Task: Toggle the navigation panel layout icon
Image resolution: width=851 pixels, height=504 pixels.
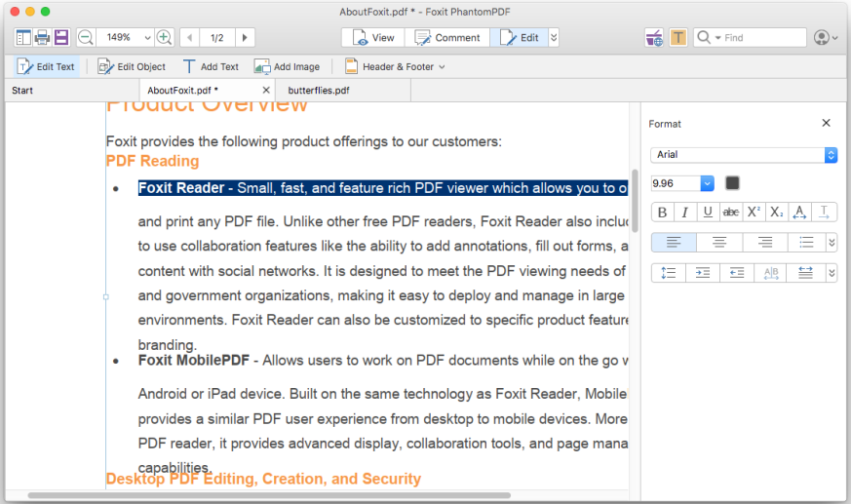Action: click(x=23, y=37)
